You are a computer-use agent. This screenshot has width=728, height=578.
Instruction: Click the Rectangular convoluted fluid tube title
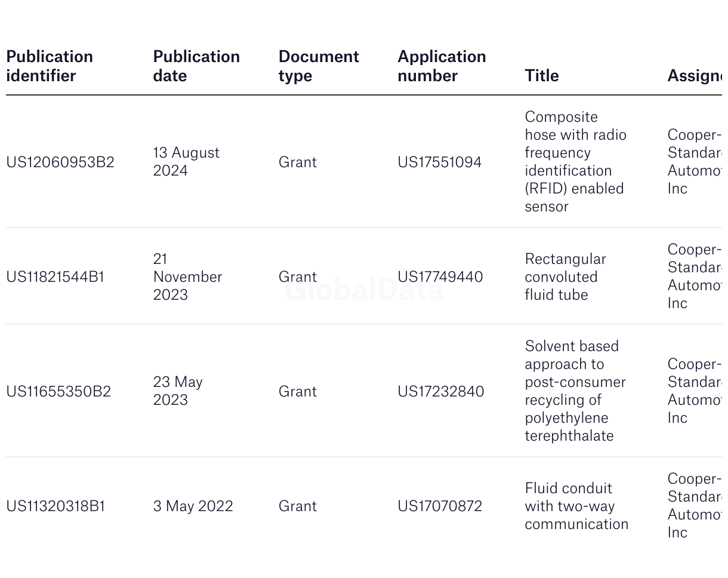tap(565, 277)
